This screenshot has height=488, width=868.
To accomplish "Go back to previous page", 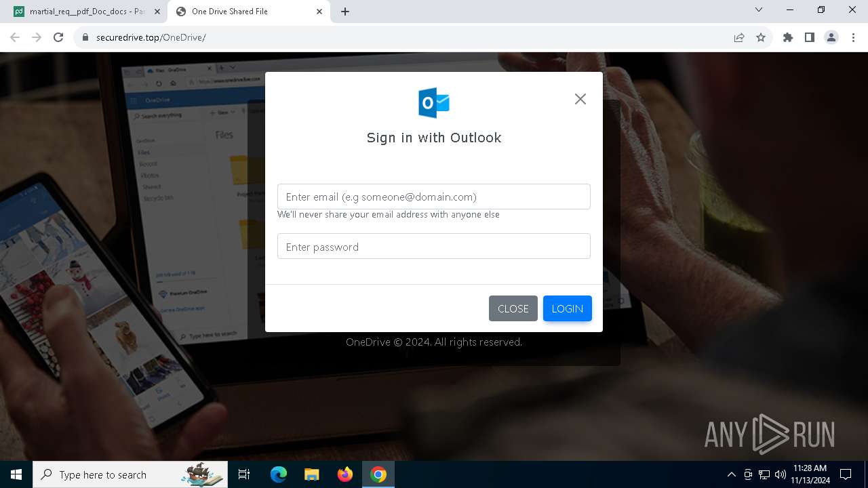I will click(x=15, y=37).
